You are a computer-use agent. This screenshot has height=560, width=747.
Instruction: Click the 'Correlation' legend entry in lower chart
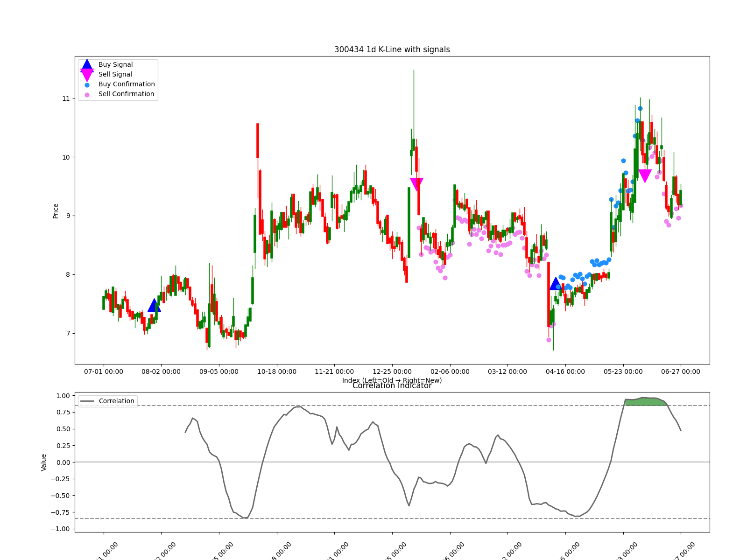point(108,401)
